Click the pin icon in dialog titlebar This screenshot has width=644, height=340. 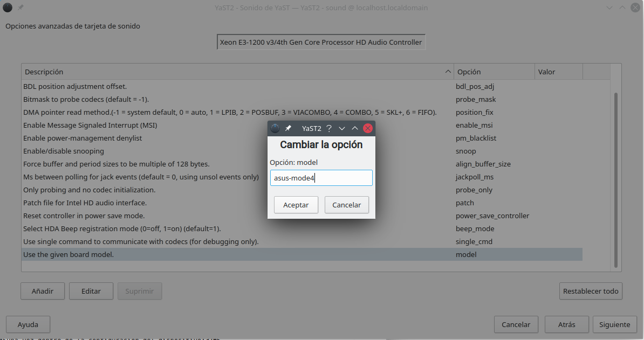[x=288, y=128]
